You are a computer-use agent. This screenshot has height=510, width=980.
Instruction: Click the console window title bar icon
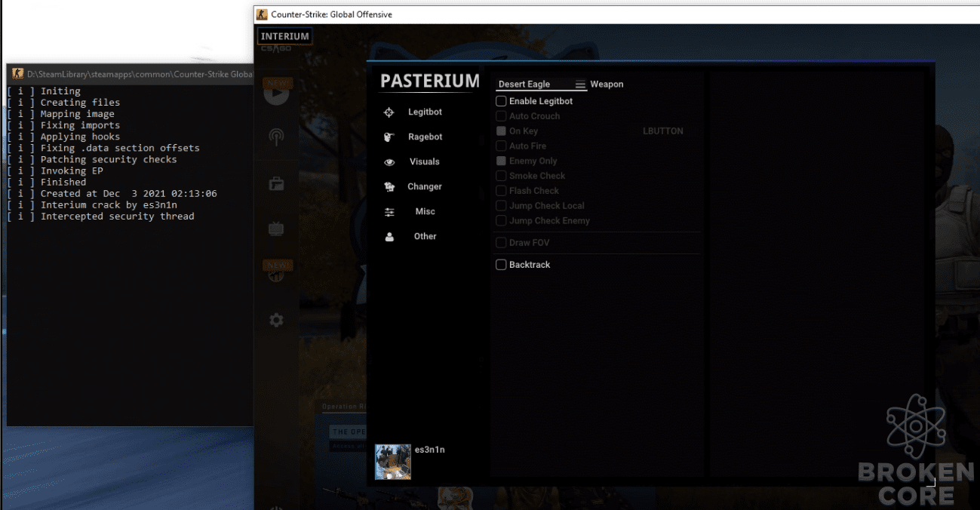point(17,74)
